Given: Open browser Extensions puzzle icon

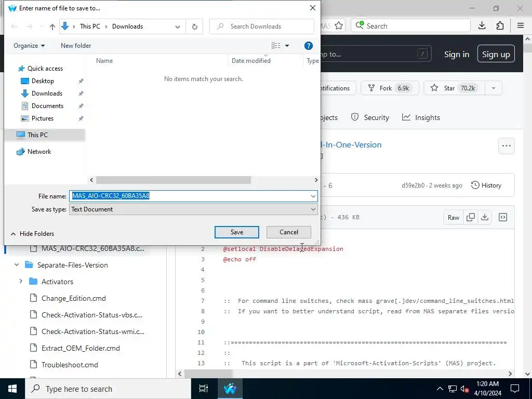Looking at the screenshot, I should 500,26.
